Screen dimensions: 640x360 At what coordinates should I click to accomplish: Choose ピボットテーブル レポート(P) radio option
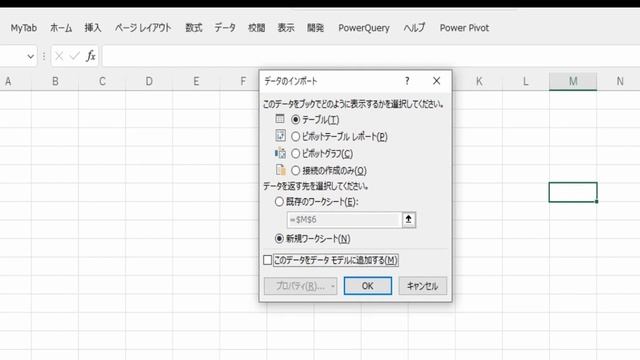pyautogui.click(x=296, y=136)
